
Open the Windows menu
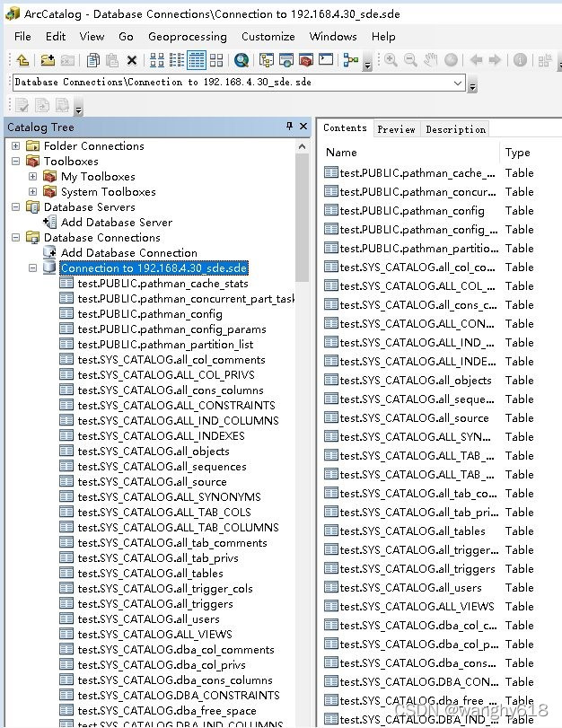click(x=333, y=36)
